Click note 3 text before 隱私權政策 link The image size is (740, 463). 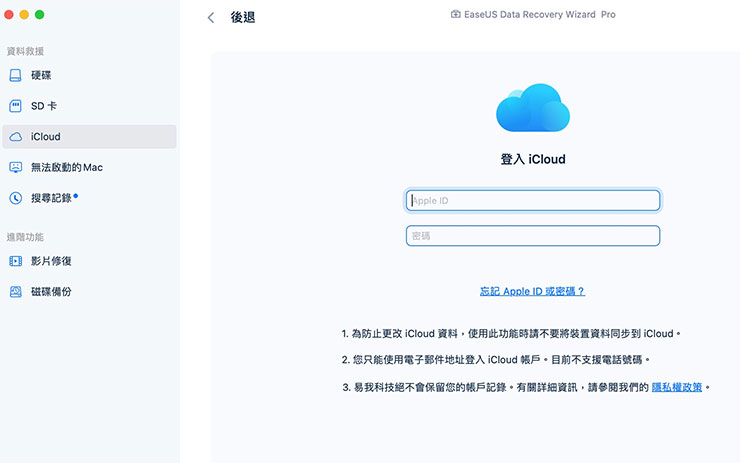495,387
